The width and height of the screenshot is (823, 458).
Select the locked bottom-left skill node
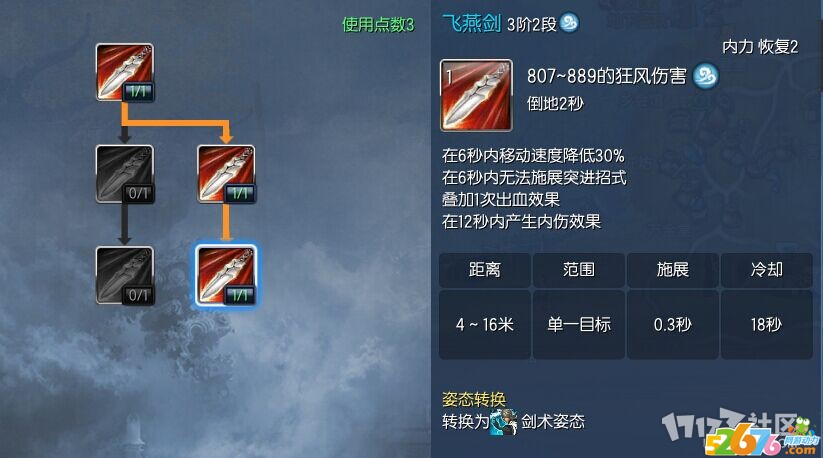tap(124, 276)
